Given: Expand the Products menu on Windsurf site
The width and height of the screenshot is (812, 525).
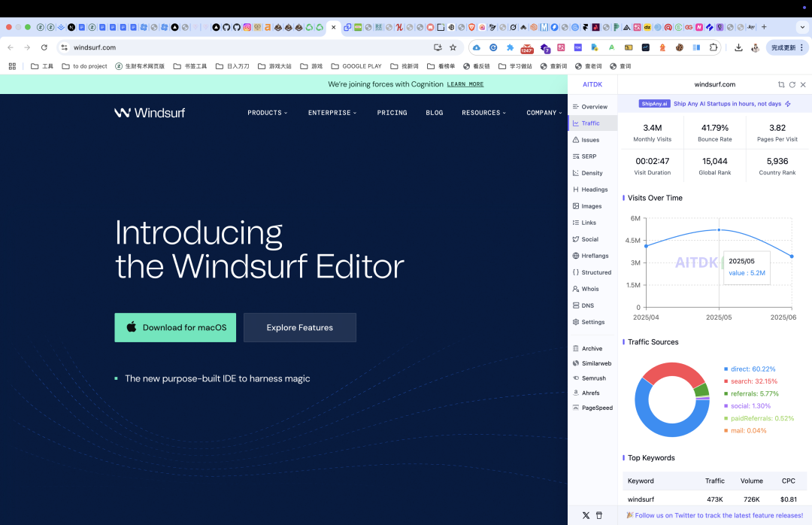Looking at the screenshot, I should [267, 113].
